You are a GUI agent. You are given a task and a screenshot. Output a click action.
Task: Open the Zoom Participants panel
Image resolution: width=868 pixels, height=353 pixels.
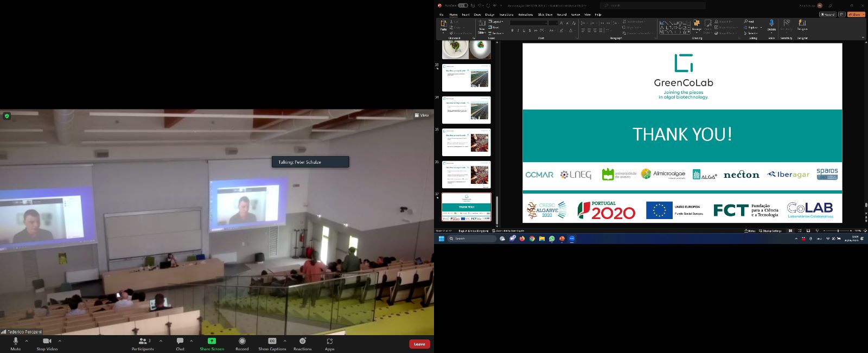pos(143,344)
